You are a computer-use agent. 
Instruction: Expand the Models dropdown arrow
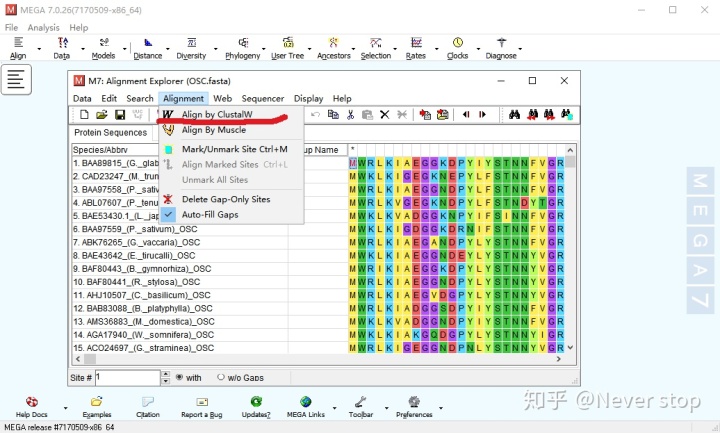click(x=124, y=49)
